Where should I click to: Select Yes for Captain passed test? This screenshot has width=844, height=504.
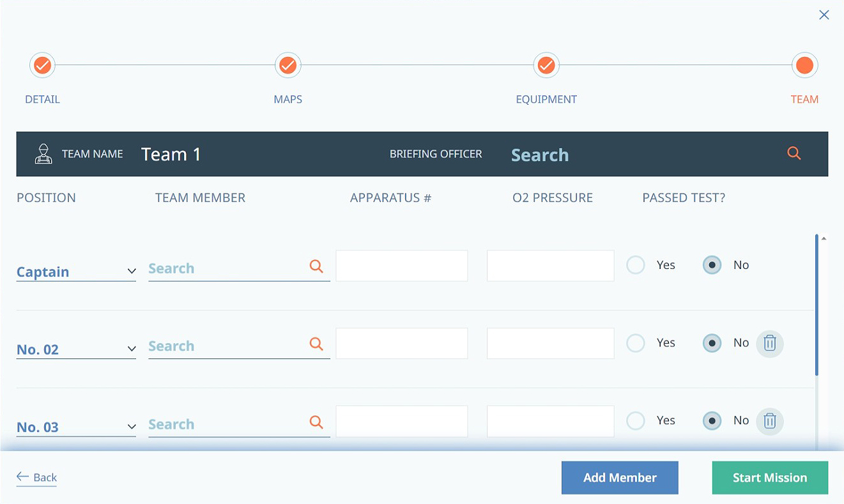pyautogui.click(x=636, y=265)
